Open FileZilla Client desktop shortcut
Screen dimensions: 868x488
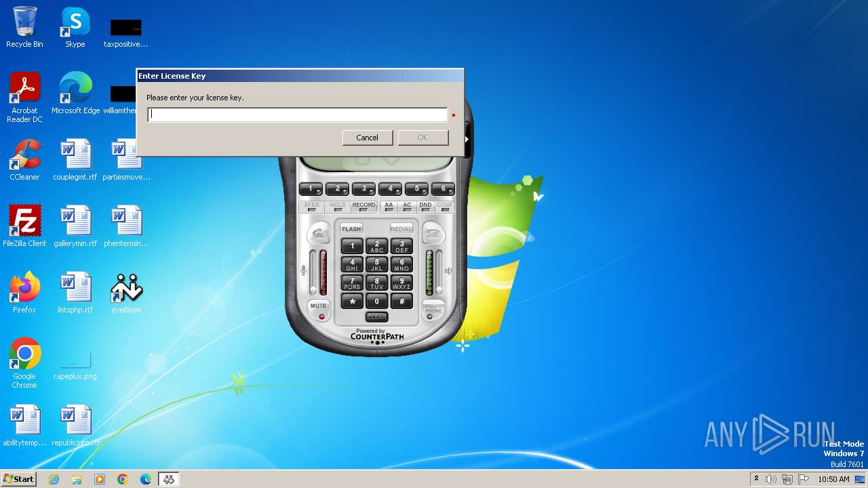[24, 226]
